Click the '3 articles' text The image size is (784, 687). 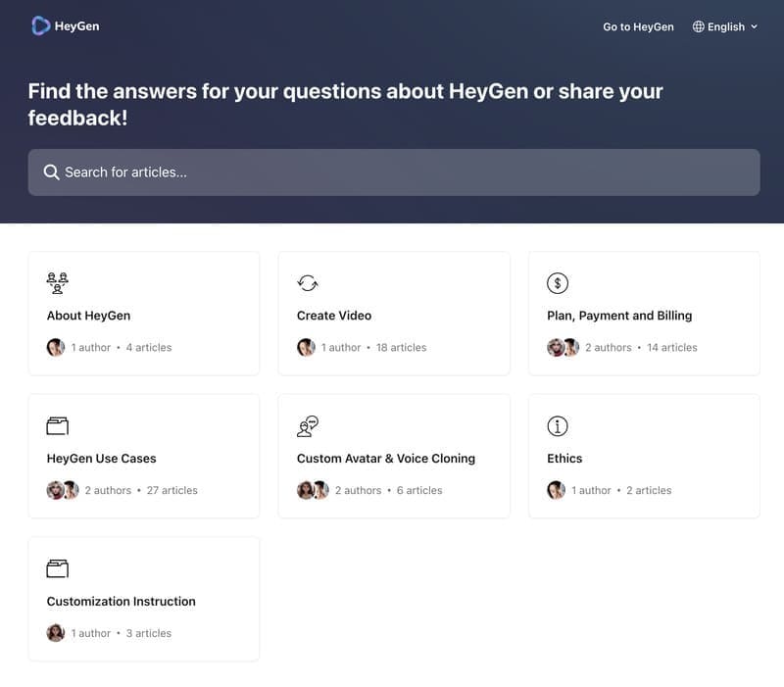149,633
